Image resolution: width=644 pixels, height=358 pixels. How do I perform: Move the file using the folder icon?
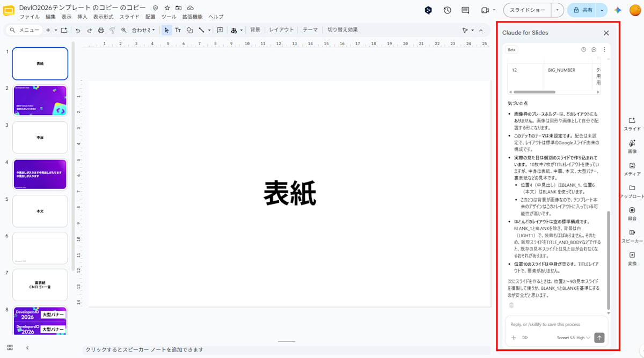(179, 8)
